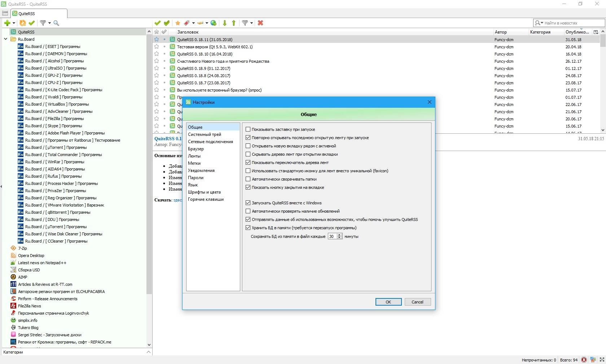
Task: Click the QuiteRSS tab at the top
Action: [39, 13]
